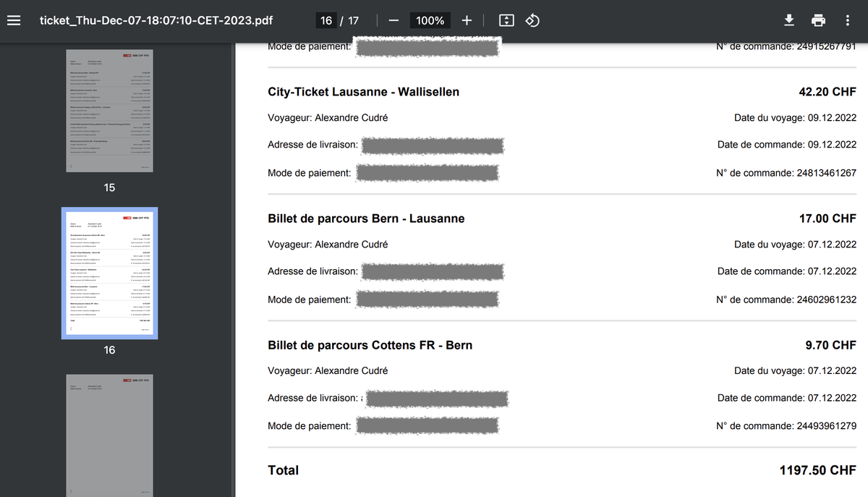Print the ticket document
The width and height of the screenshot is (868, 497).
818,20
